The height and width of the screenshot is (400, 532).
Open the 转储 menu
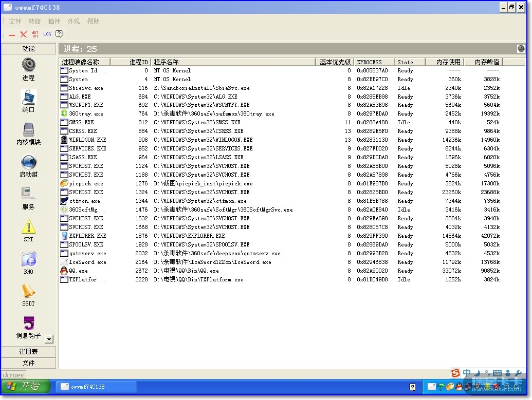coord(34,22)
